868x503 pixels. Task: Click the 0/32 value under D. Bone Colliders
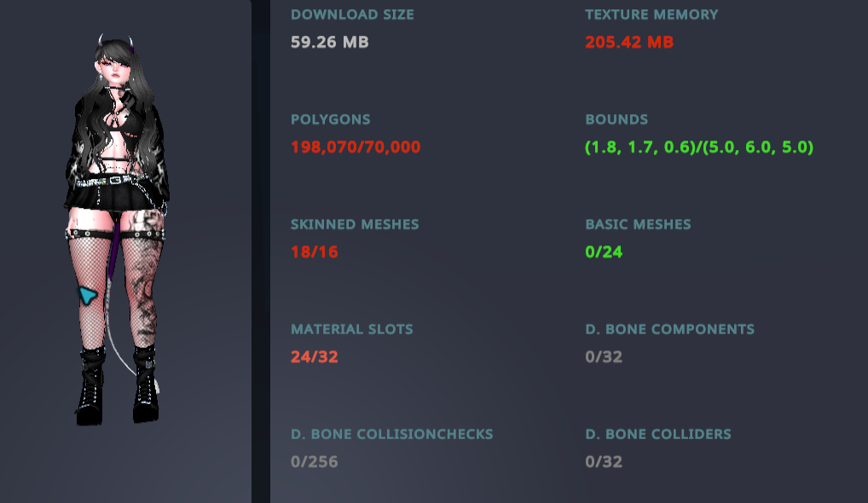click(604, 462)
